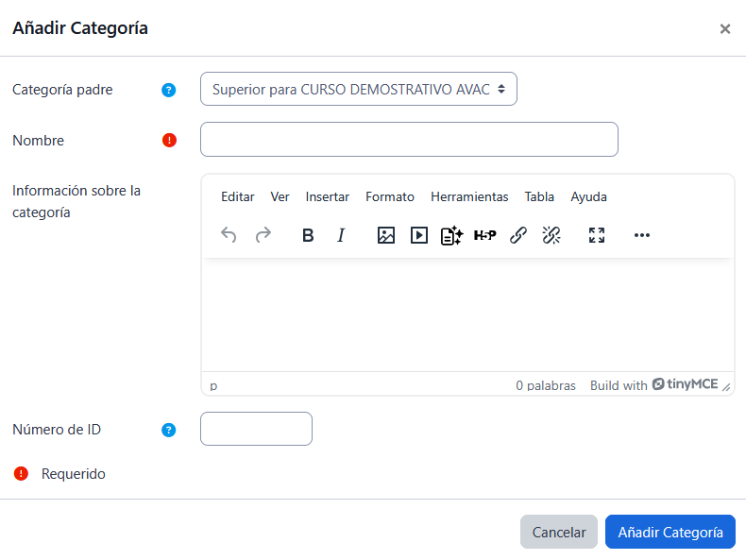746x560 pixels.
Task: Click the unlink broken chain icon
Action: [551, 235]
